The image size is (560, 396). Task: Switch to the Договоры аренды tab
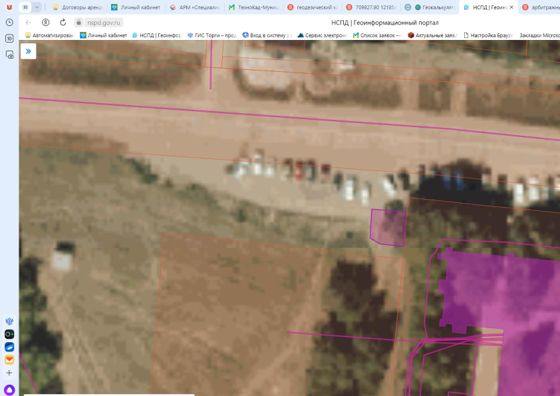tap(77, 7)
